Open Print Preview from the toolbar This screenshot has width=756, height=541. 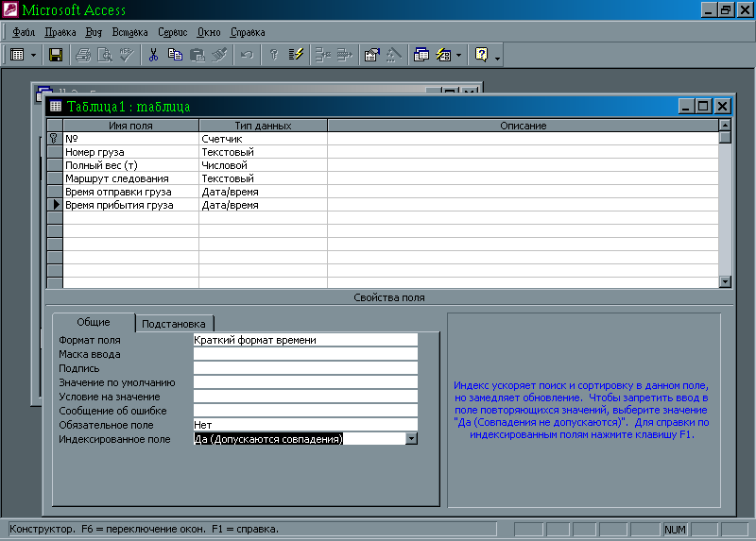(105, 55)
